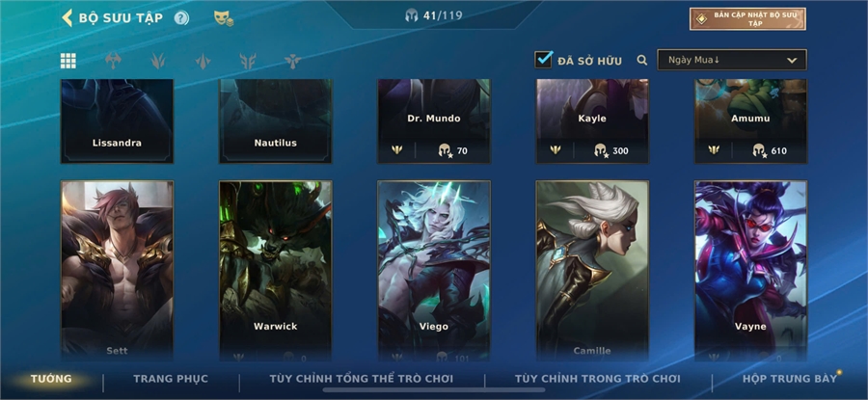This screenshot has width=868, height=400.
Task: Click the Kayle mastery points 300
Action: click(611, 150)
